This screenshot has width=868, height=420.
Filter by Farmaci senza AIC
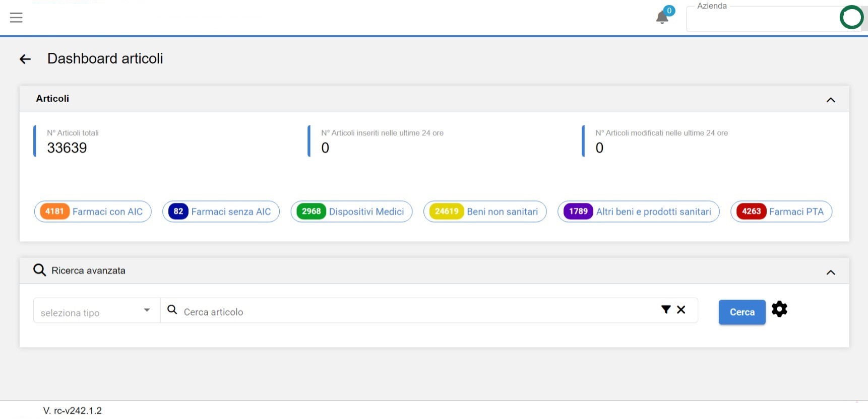pos(221,212)
